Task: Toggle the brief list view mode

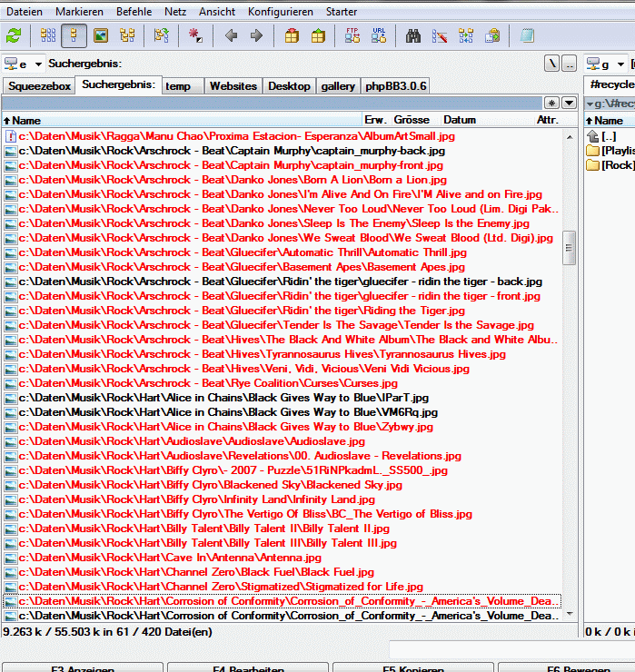Action: 48,35
